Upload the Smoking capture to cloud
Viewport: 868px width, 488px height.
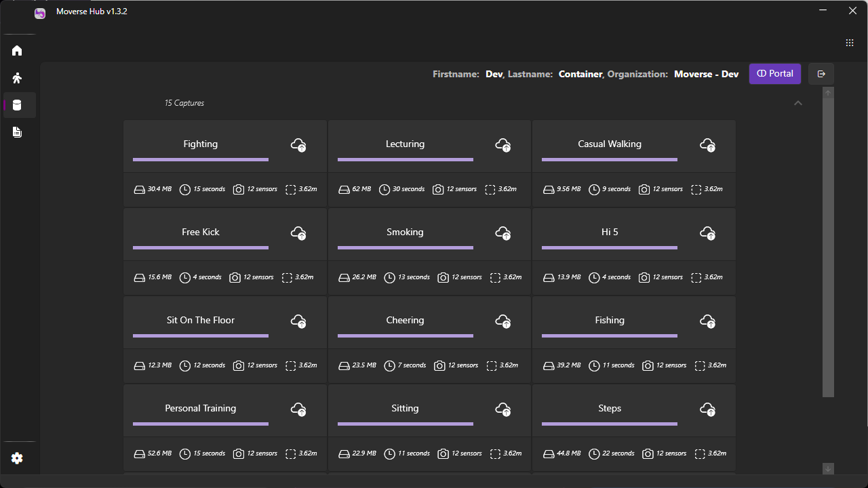502,233
